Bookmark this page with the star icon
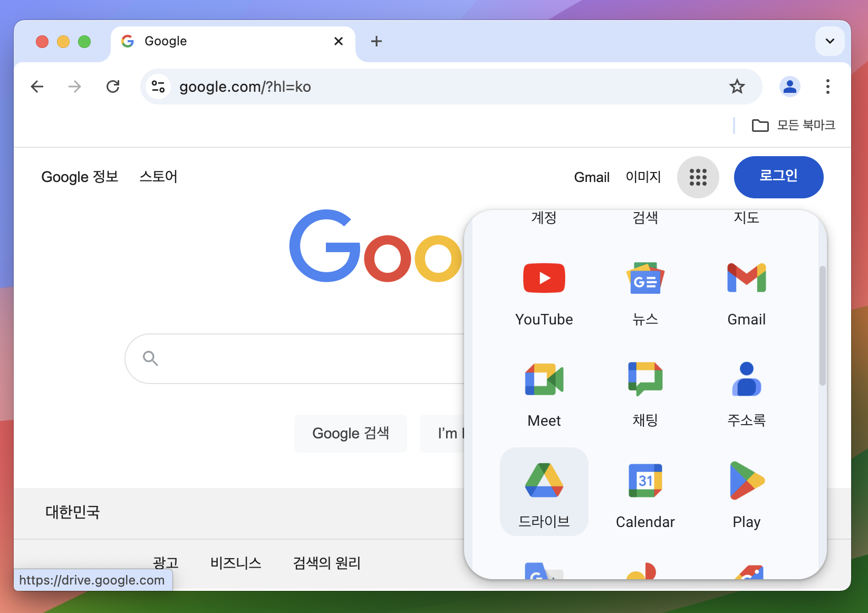 point(737,87)
